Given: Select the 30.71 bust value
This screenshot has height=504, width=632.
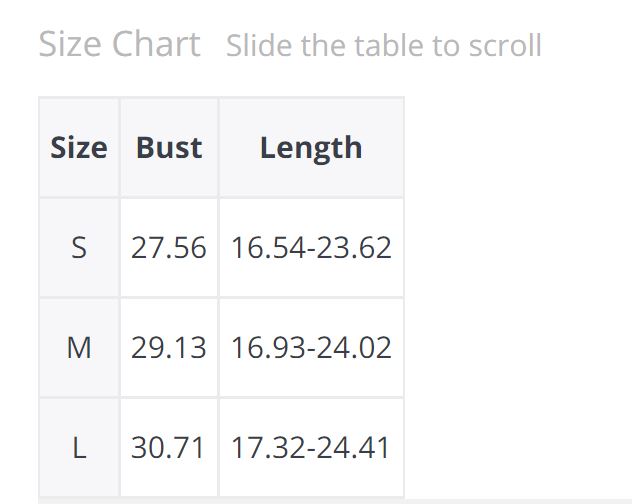Looking at the screenshot, I should click(169, 447).
